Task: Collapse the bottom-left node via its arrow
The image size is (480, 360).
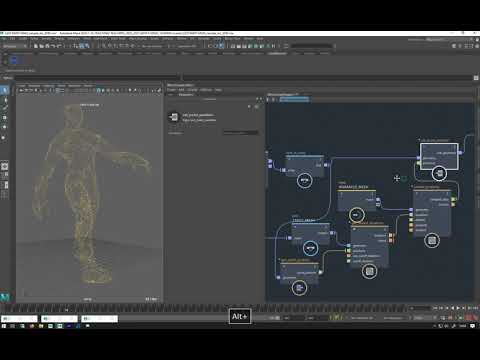Action: (x=279, y=260)
